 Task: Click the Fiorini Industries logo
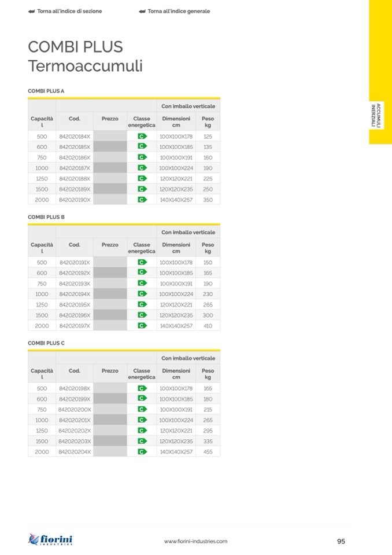[51, 540]
